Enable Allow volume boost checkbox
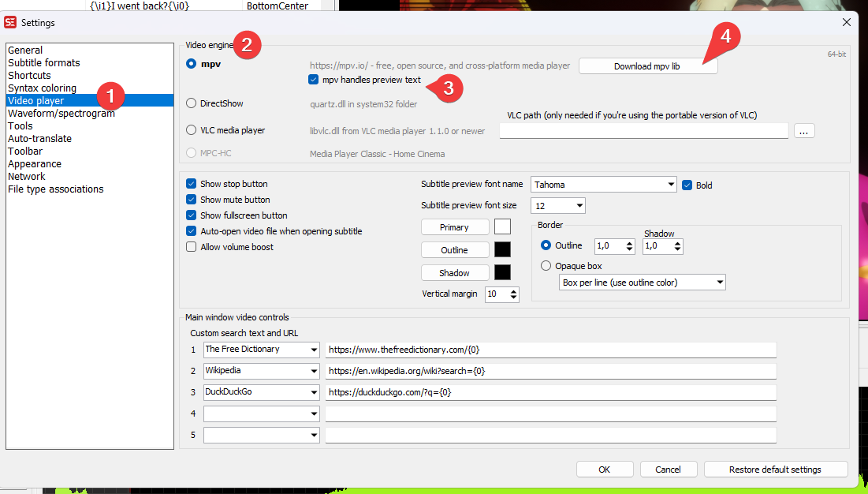Image resolution: width=868 pixels, height=494 pixels. pyautogui.click(x=192, y=247)
